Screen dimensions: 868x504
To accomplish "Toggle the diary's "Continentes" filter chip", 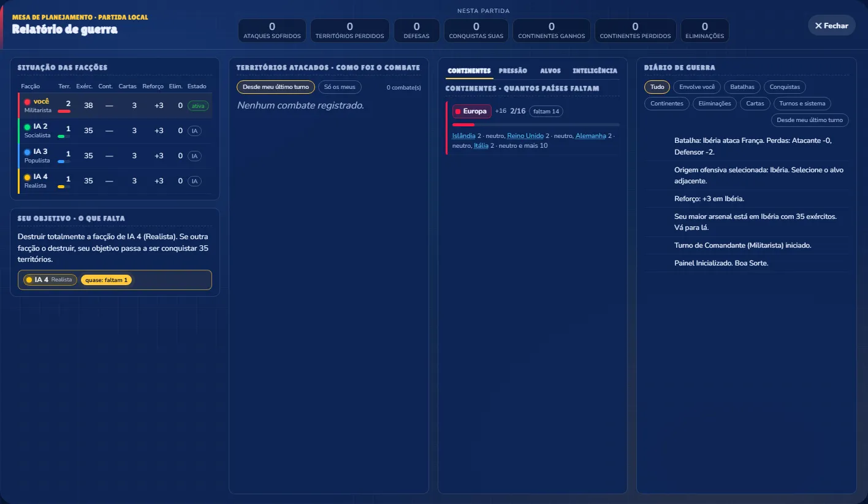I will (667, 104).
